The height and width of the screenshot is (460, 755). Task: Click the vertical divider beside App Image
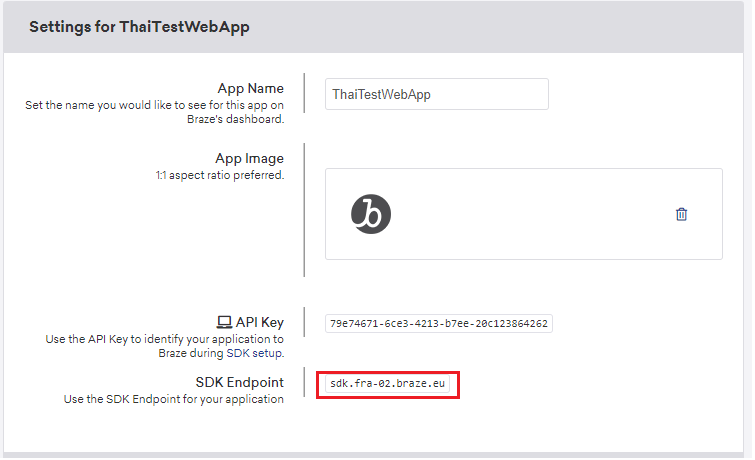pyautogui.click(x=304, y=210)
